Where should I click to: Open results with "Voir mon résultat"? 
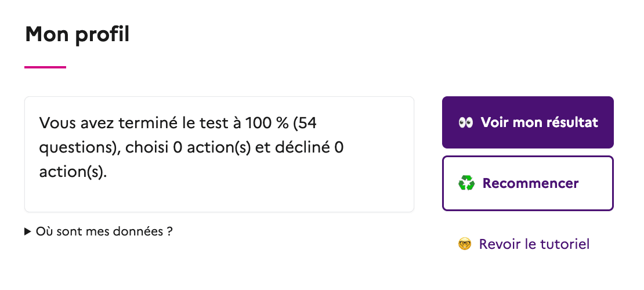(527, 122)
